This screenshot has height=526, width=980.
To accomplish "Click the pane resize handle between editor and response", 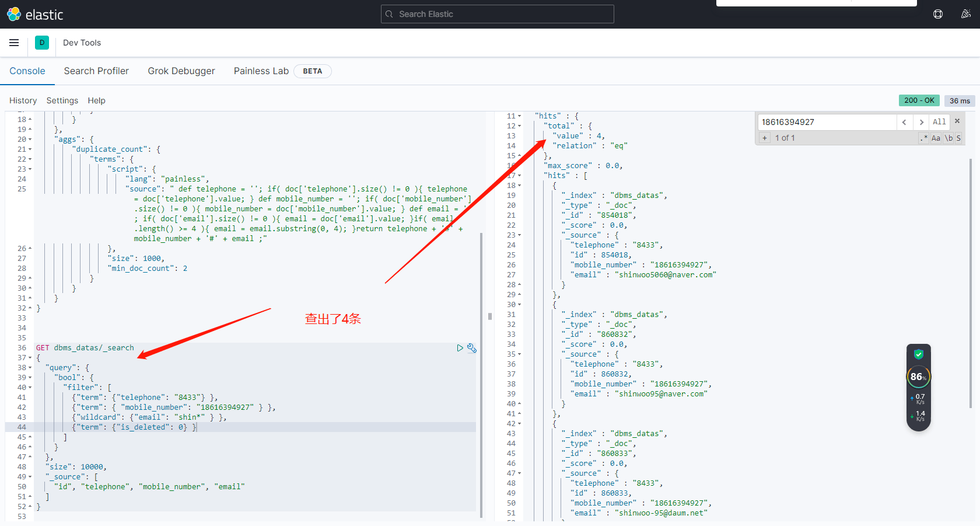I will [490, 316].
